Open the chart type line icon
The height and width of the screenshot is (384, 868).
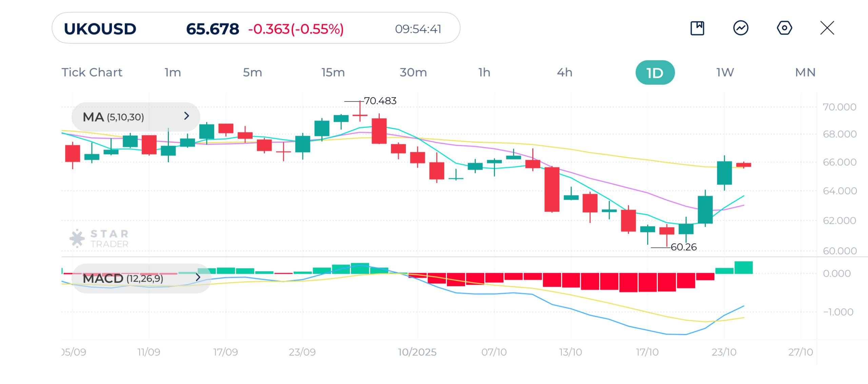(x=741, y=28)
